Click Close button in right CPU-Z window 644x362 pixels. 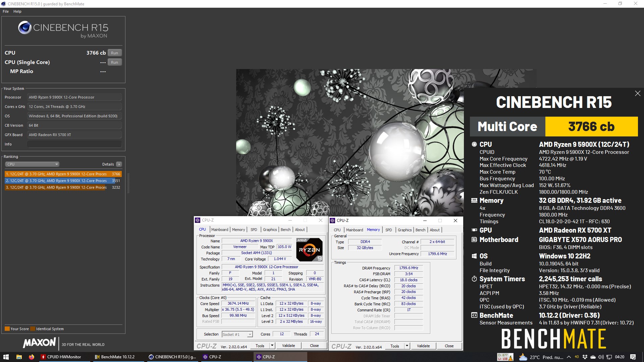coord(449,346)
